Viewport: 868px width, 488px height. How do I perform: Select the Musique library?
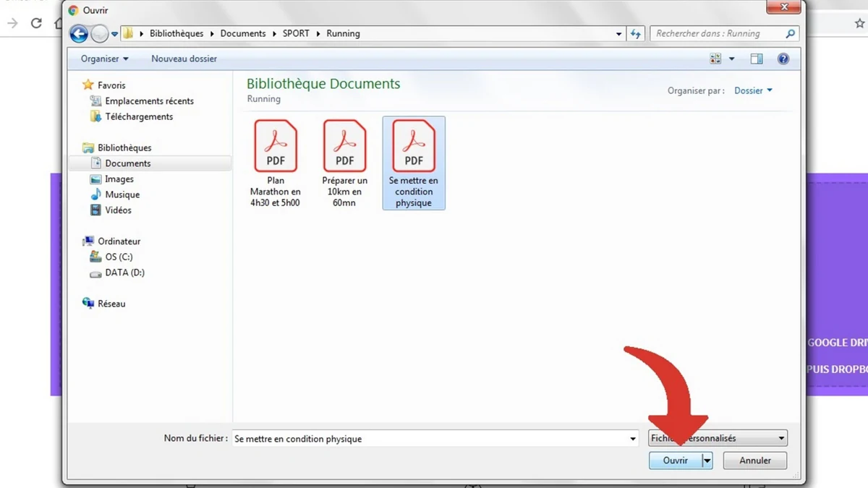(x=124, y=194)
